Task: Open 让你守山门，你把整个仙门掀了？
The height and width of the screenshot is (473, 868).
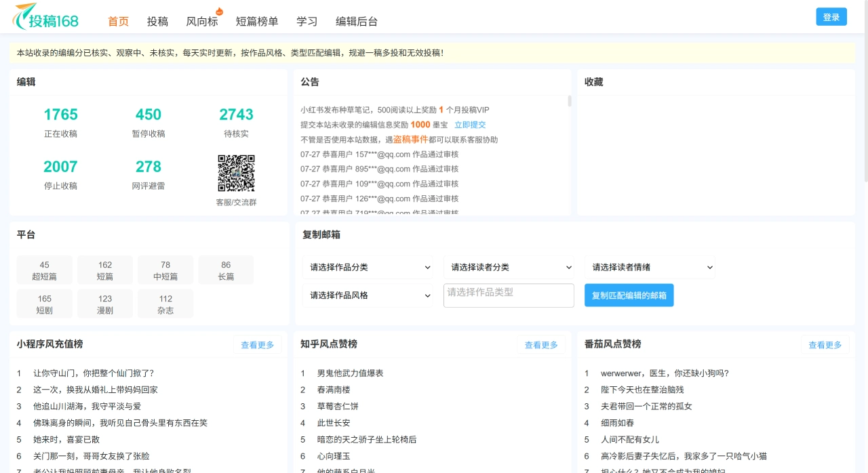Action: (94, 373)
